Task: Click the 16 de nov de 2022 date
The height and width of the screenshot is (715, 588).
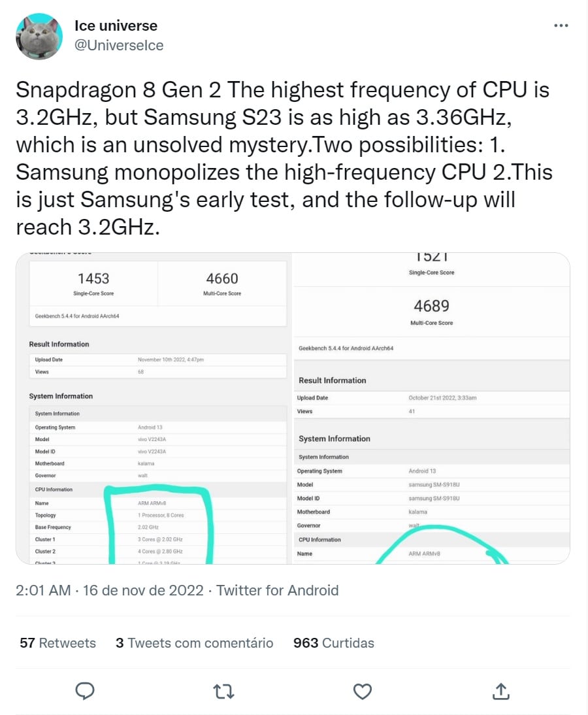Action: click(143, 591)
